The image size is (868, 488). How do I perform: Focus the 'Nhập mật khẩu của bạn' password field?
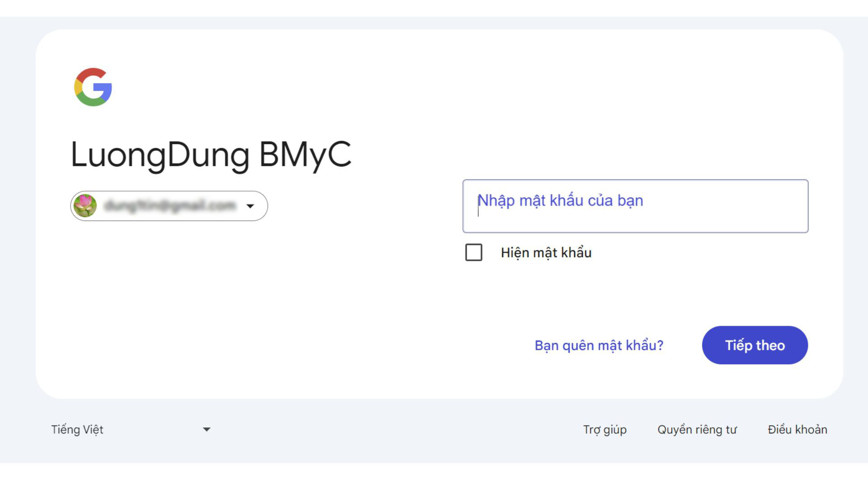[x=635, y=206]
